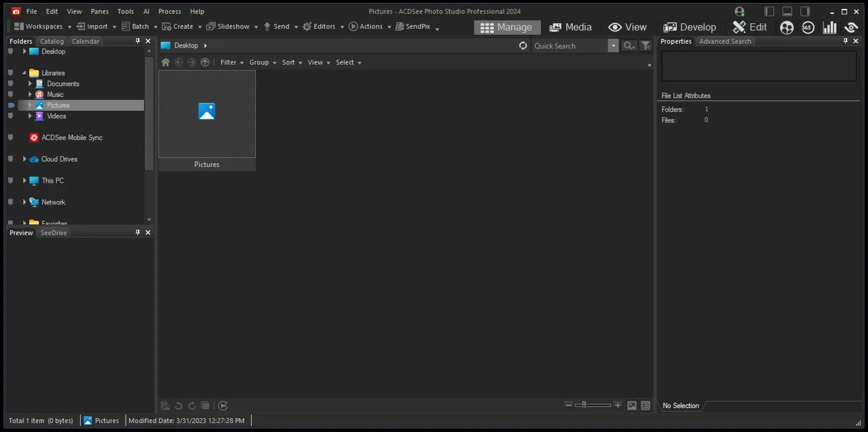Go to the Home folder icon
The height and width of the screenshot is (432, 868).
166,62
